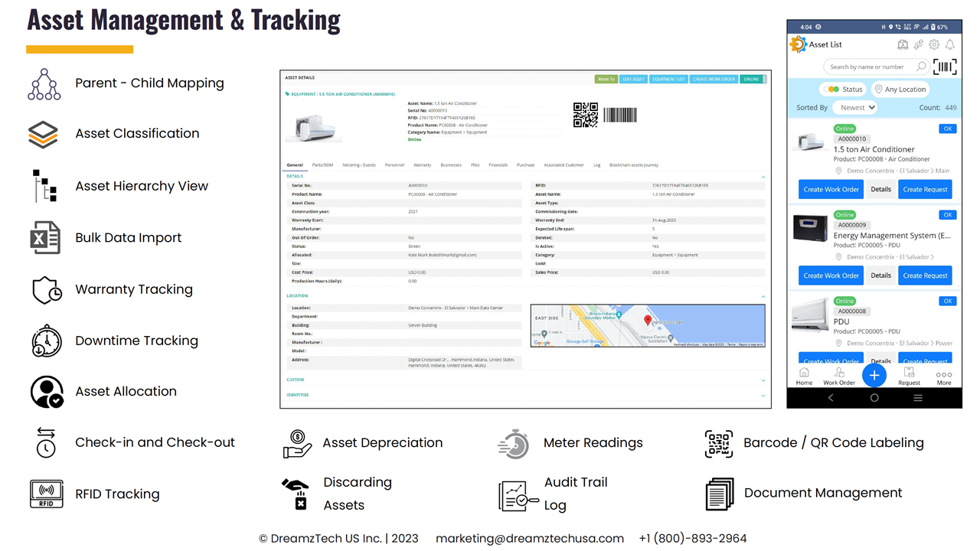Collapse the Details section chevron
The width and height of the screenshot is (980, 551).
tap(763, 176)
